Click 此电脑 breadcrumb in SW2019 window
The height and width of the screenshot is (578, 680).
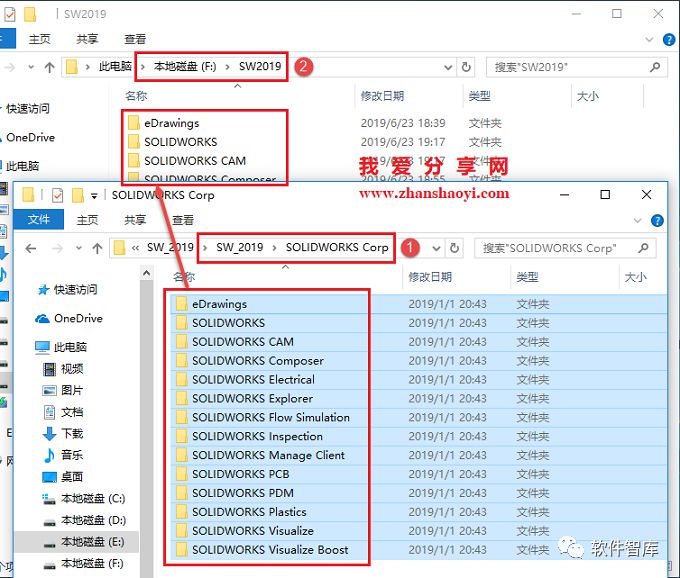[115, 66]
